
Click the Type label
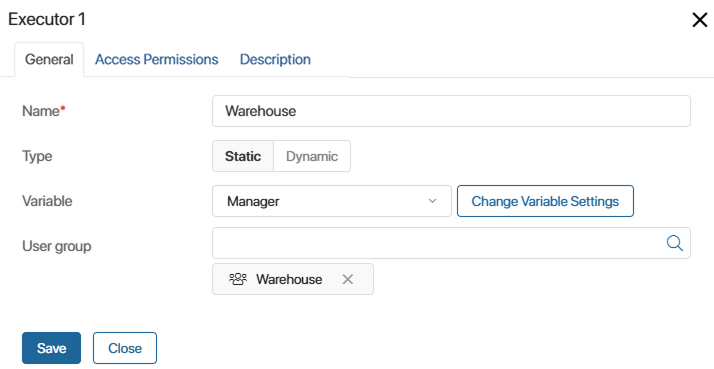coord(37,156)
